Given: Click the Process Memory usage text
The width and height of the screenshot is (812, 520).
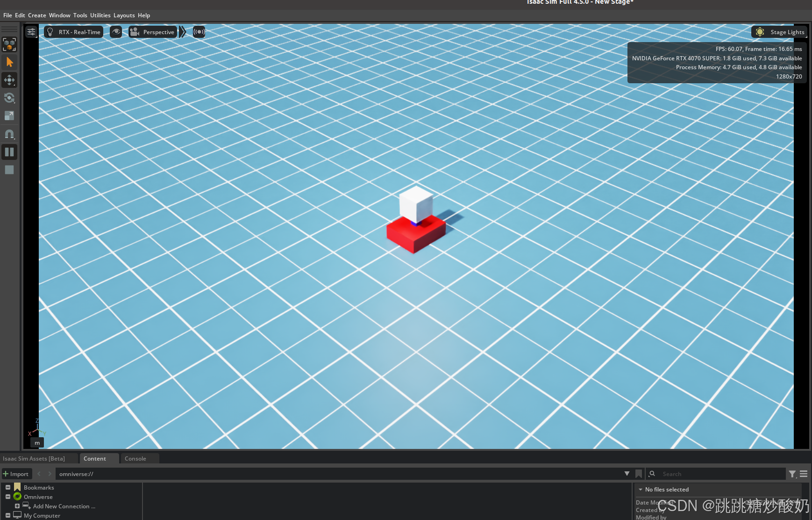Looking at the screenshot, I should pyautogui.click(x=739, y=67).
